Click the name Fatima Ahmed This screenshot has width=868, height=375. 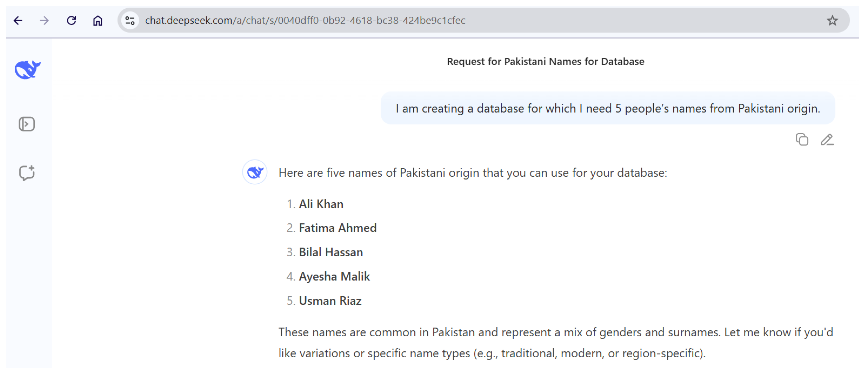(338, 228)
